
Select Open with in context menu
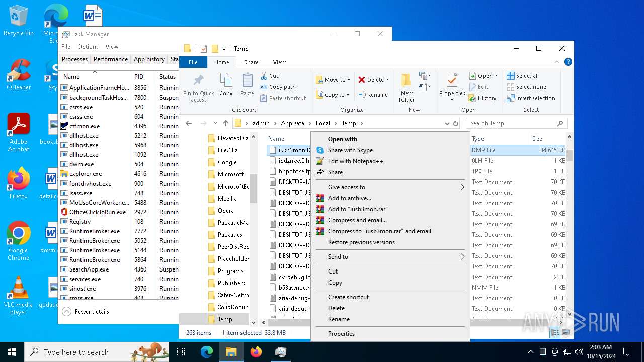[x=390, y=139]
